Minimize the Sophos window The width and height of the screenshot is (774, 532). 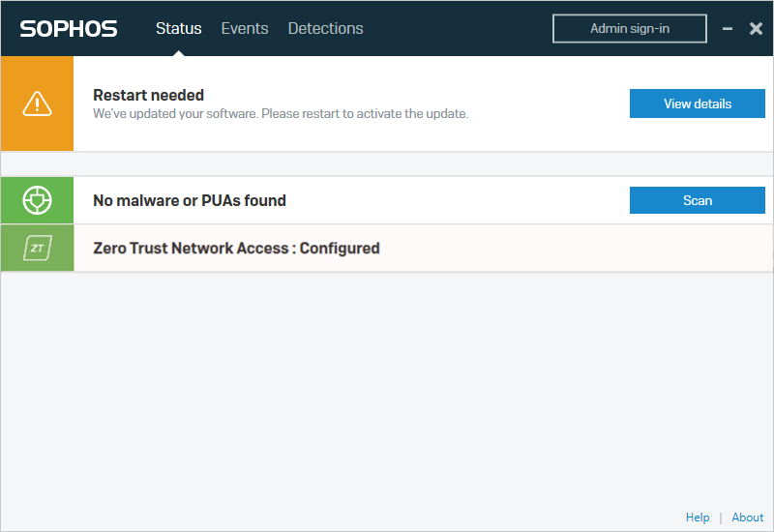728,29
